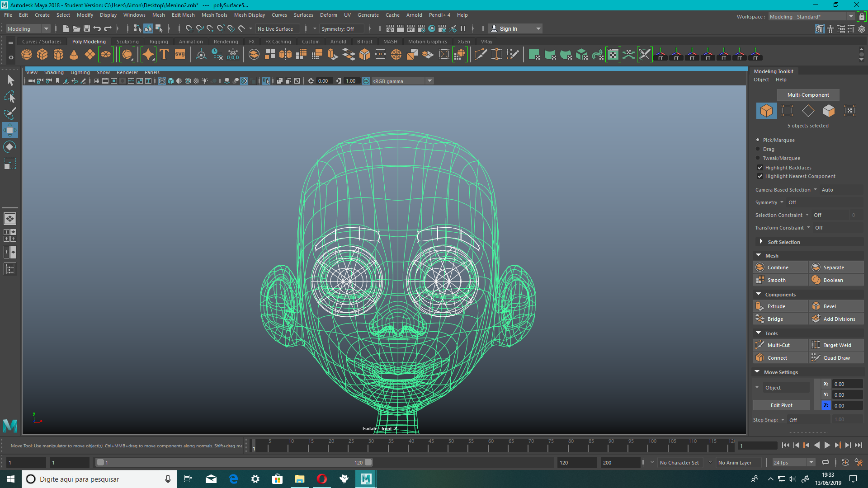
Task: Create a polygon sphere from the shelf
Action: (26, 54)
